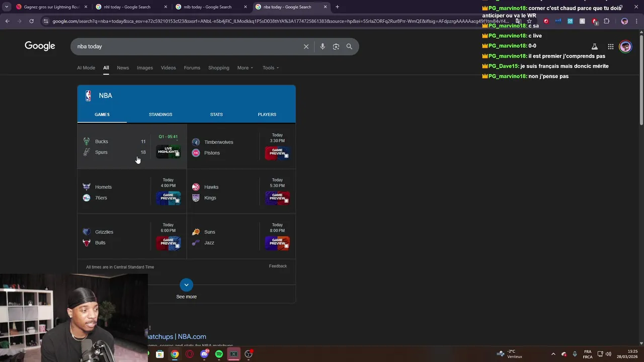Open Grizzlies vs Bulls Game Preview thumbnail
This screenshot has height=362, width=644.
coord(168,243)
